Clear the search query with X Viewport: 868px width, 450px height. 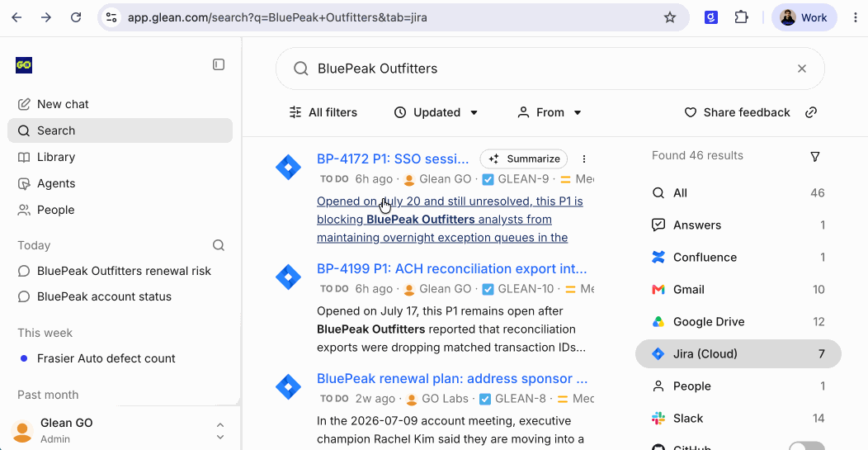(x=801, y=69)
